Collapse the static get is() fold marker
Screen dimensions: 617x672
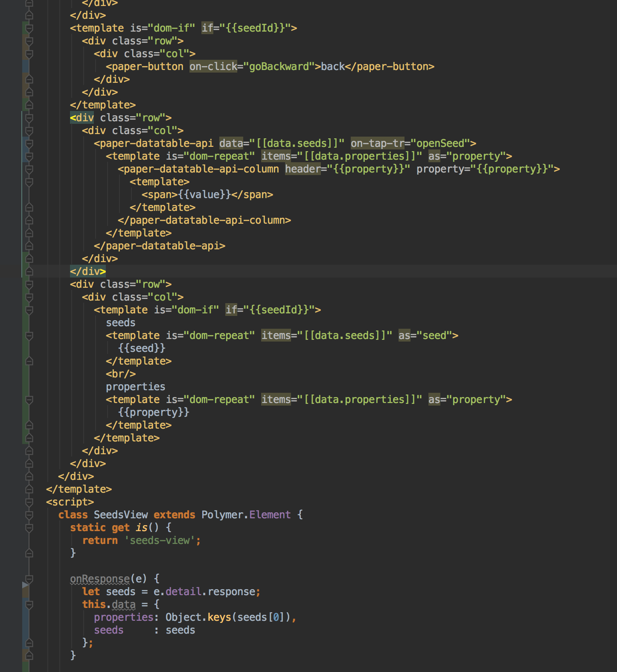[x=29, y=528]
